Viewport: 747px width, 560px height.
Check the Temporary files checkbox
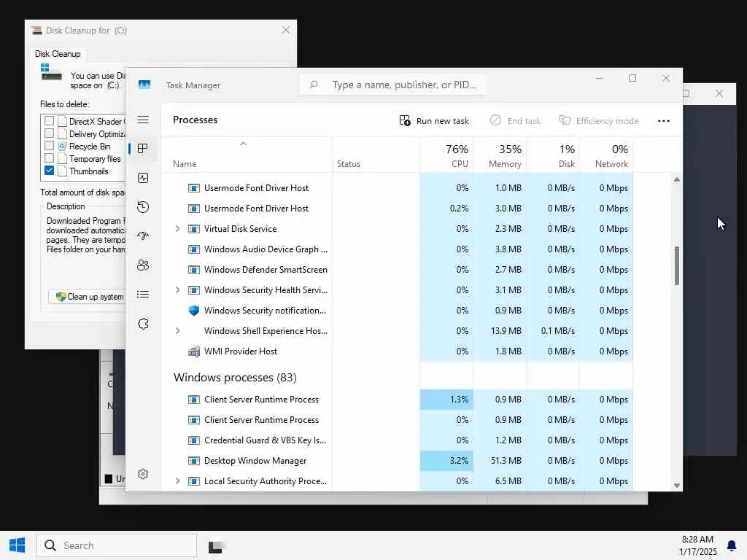pos(49,158)
